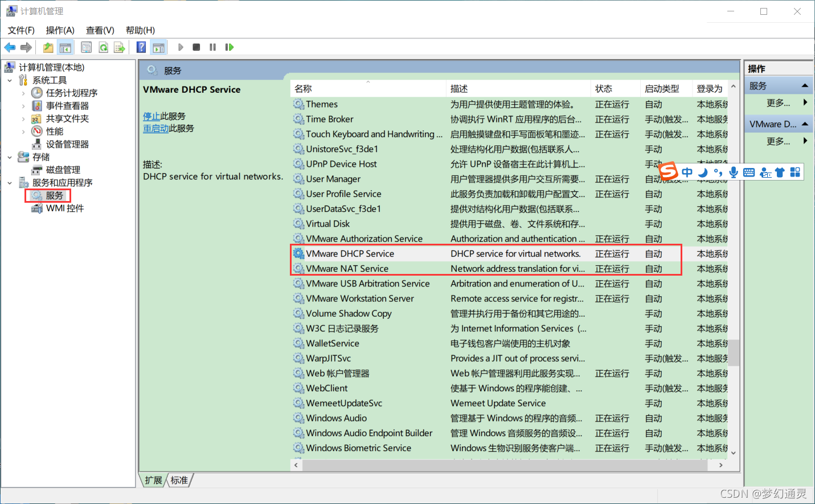
Task: Open the soft keyboard icon on IME bar
Action: pyautogui.click(x=749, y=173)
